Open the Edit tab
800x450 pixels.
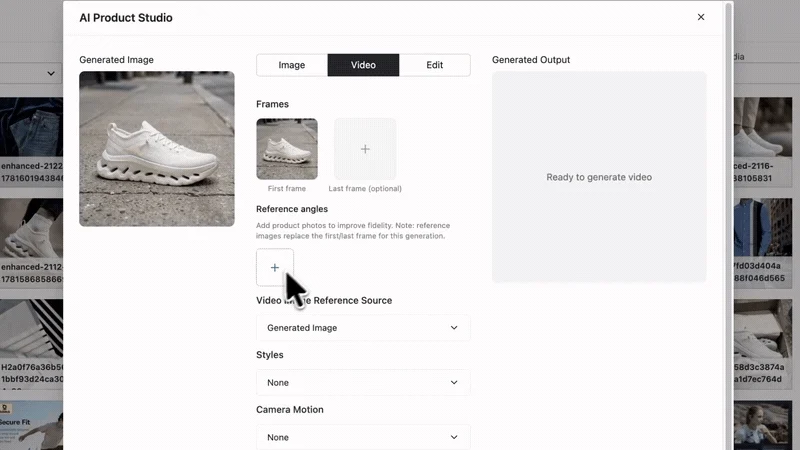tap(435, 65)
